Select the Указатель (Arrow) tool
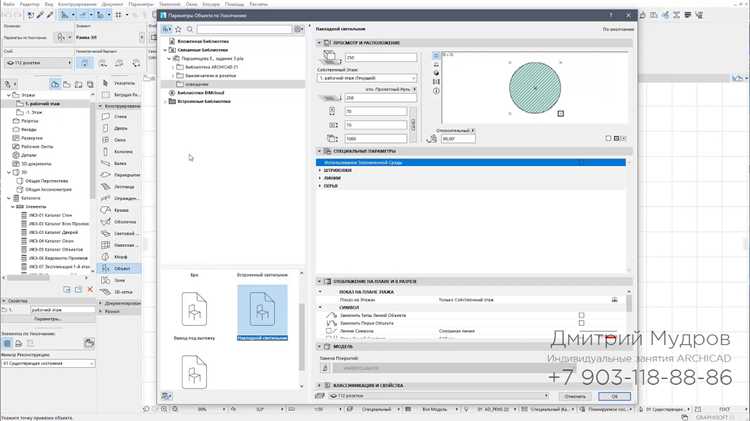 120,83
